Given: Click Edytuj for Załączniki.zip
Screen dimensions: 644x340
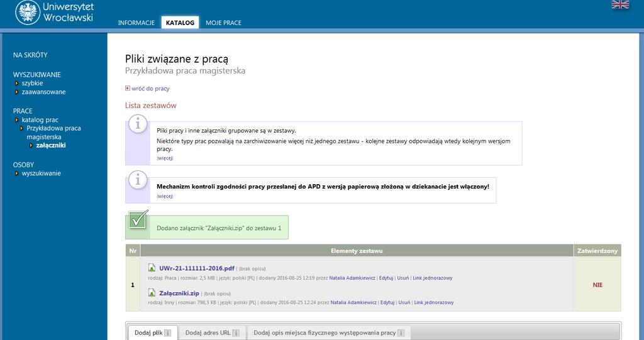Looking at the screenshot, I should [387, 303].
